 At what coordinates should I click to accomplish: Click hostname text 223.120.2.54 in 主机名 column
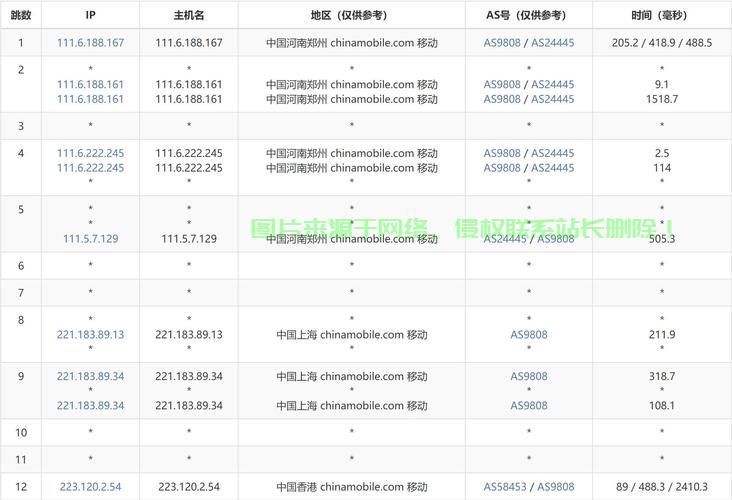189,487
